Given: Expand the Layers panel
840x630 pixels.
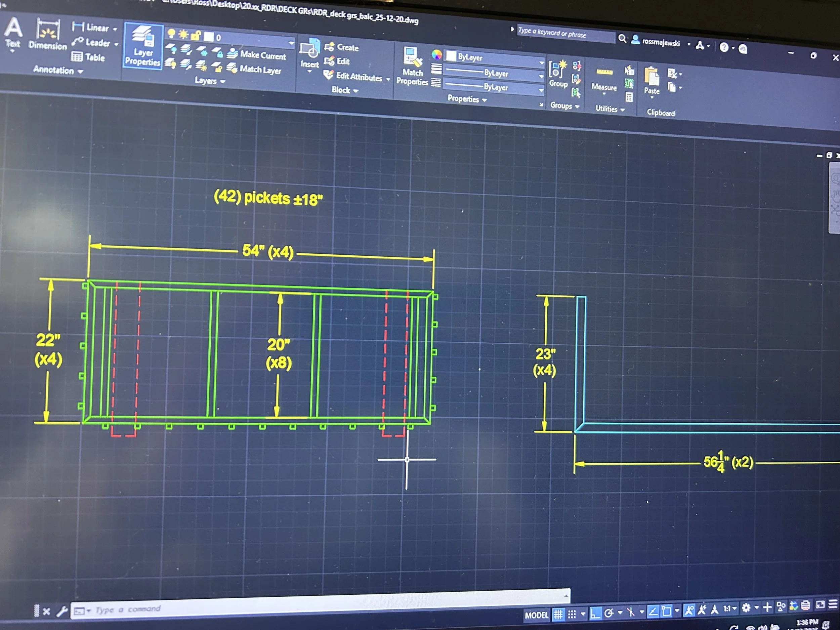Looking at the screenshot, I should click(x=210, y=81).
